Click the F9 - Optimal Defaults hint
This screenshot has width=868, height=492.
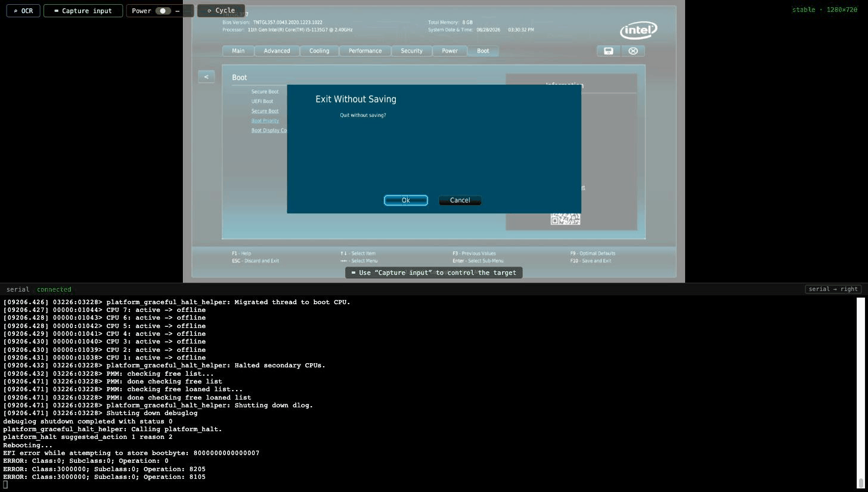coord(593,253)
